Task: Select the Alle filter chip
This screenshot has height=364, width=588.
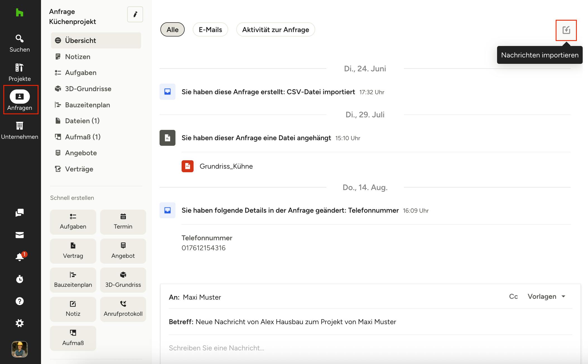Action: 172,30
